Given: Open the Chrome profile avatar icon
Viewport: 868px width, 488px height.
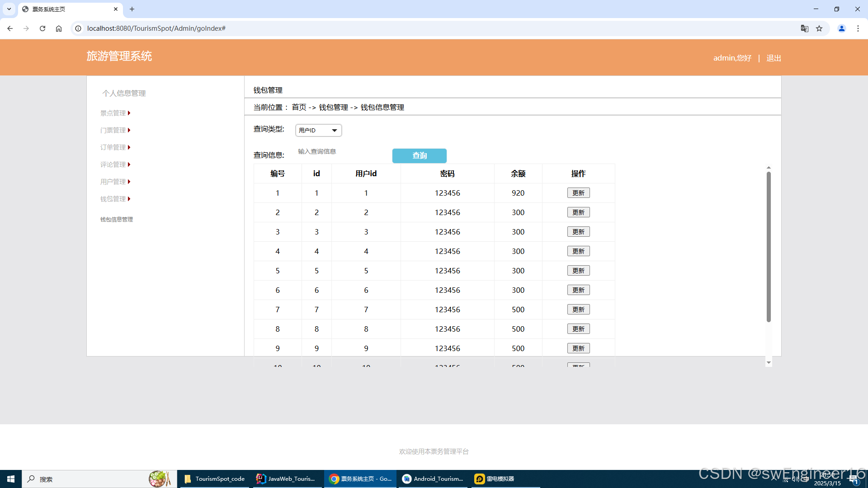Looking at the screenshot, I should [841, 28].
